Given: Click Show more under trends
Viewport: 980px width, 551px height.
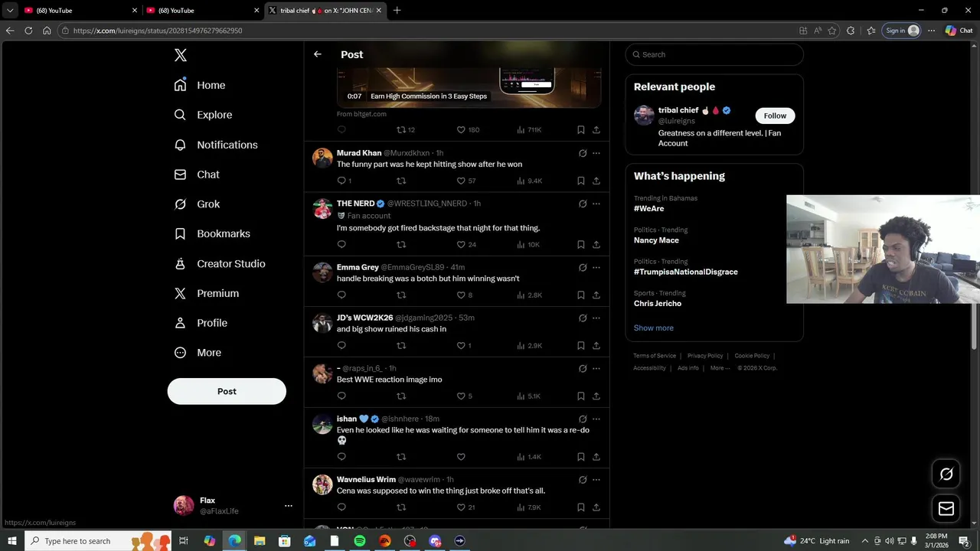Looking at the screenshot, I should (x=653, y=328).
